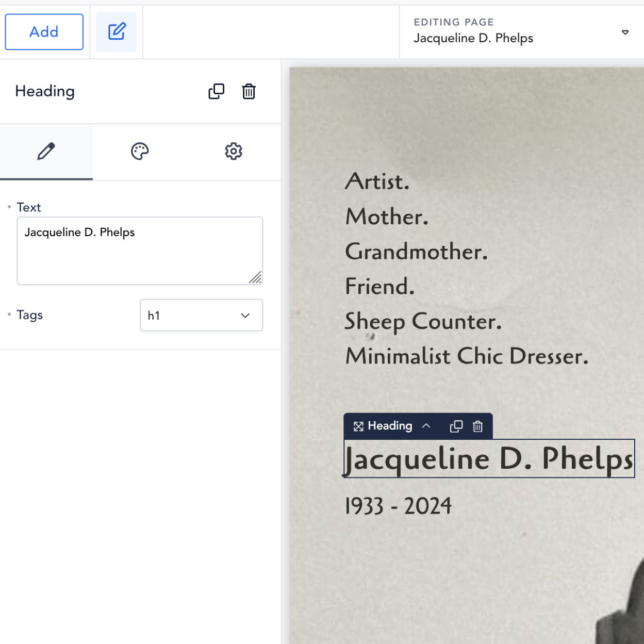The width and height of the screenshot is (644, 644).
Task: Toggle the edit mode pencil-square icon
Action: (117, 32)
